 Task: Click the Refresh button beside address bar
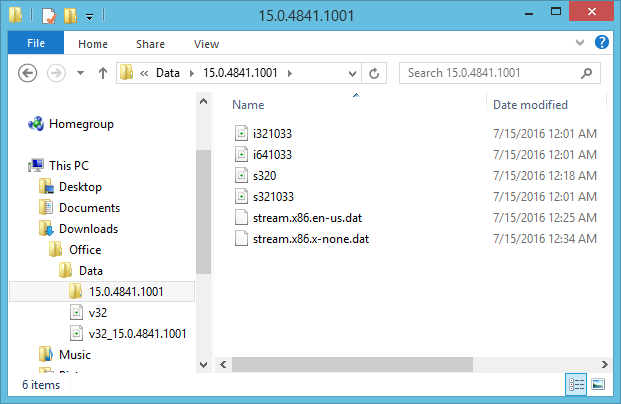374,73
